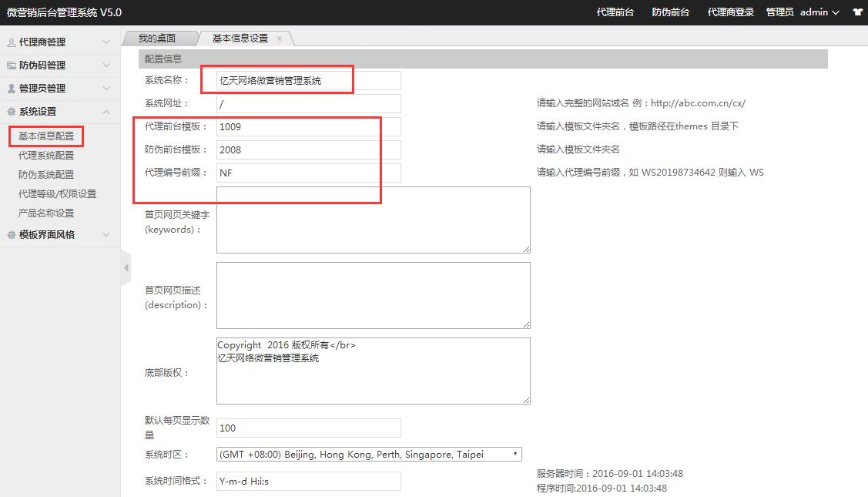
Task: Expand the 模板界面风格 menu chevron
Action: (106, 235)
